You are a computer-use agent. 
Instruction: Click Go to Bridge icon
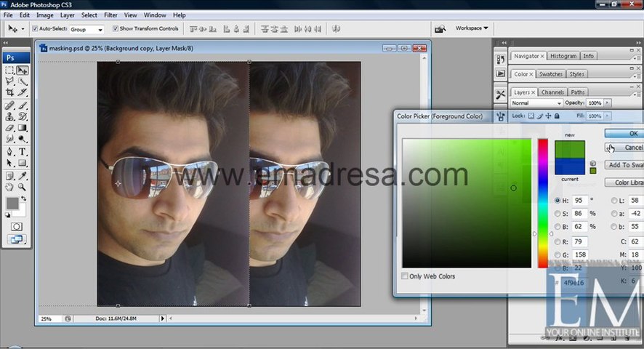pos(440,29)
